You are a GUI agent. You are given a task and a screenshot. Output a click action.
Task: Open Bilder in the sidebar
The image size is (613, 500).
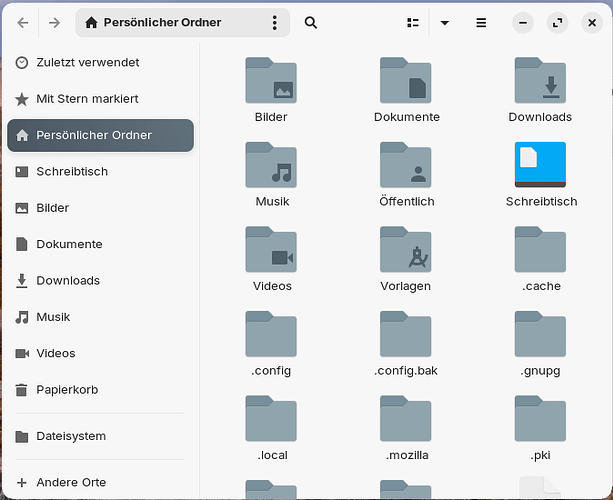coord(100,208)
